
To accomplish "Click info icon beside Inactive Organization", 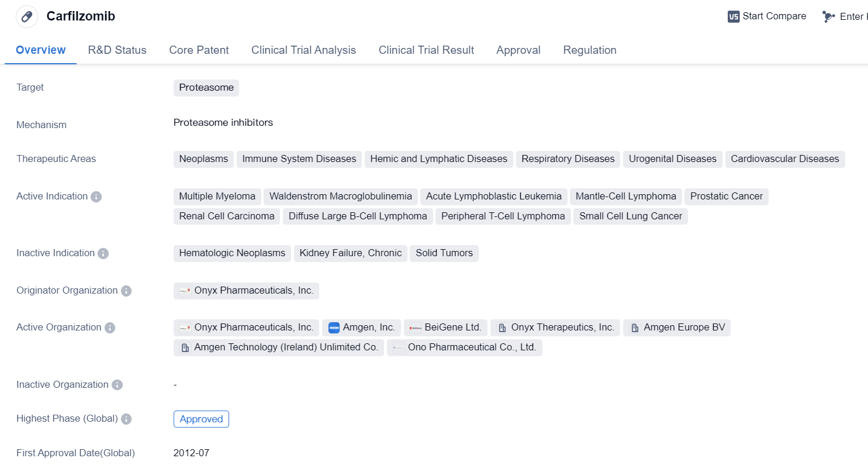I will coord(117,385).
